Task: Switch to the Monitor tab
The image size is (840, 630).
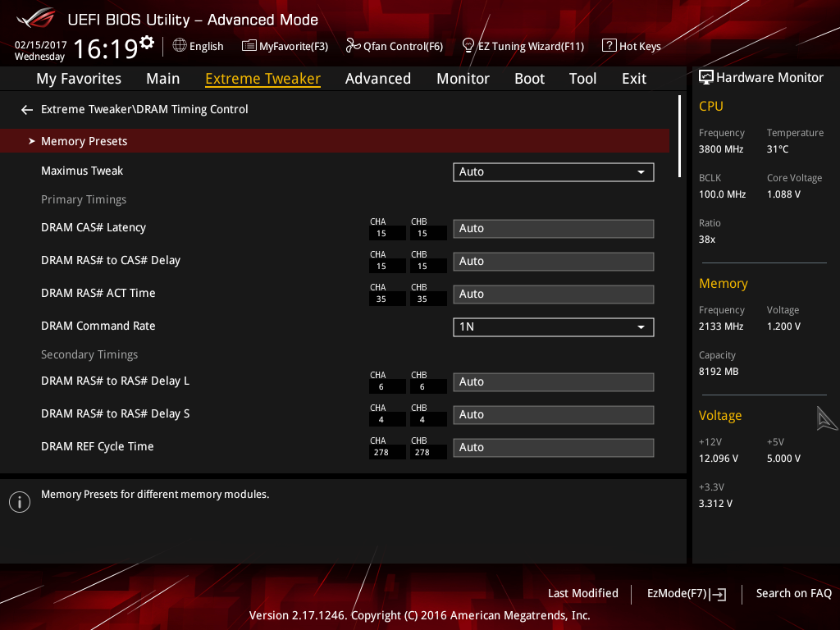Action: tap(463, 79)
